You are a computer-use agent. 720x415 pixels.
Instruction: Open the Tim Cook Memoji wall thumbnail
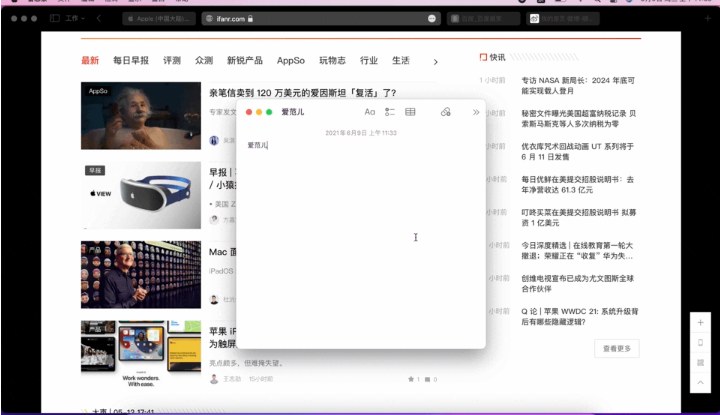tap(141, 275)
